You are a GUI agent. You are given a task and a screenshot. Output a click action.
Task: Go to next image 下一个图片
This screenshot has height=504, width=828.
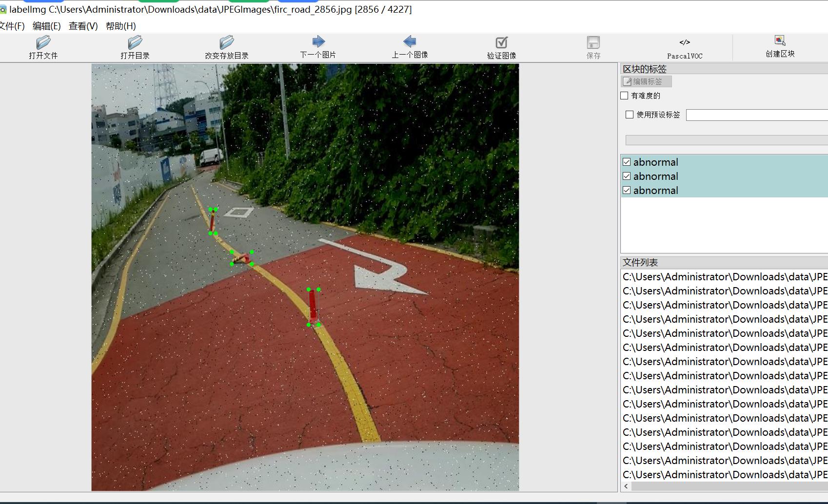(318, 47)
